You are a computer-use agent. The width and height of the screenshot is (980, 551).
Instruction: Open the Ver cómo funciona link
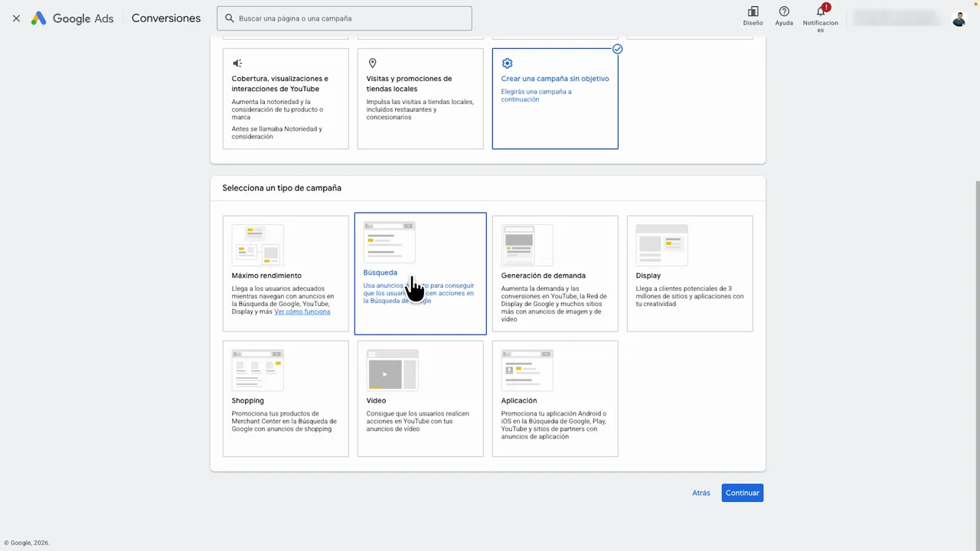[302, 311]
